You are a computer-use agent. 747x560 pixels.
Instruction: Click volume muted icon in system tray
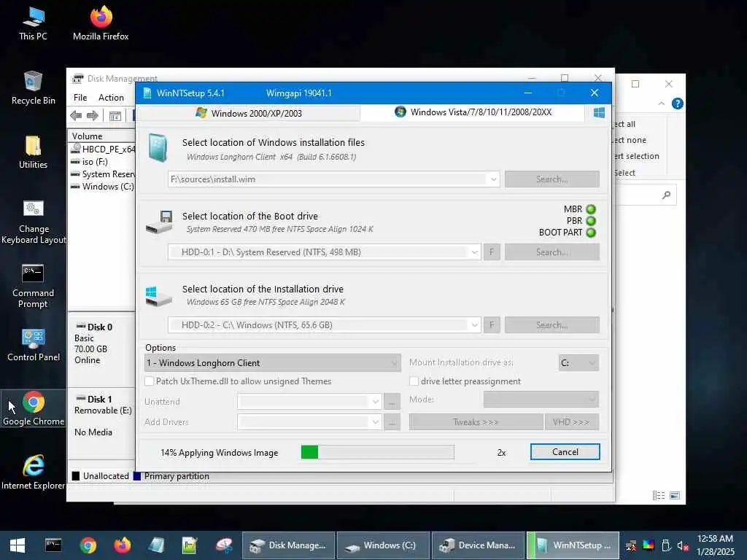[683, 546]
